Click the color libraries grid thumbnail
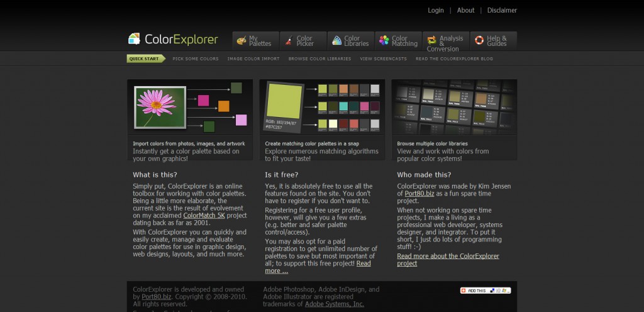 [454, 107]
